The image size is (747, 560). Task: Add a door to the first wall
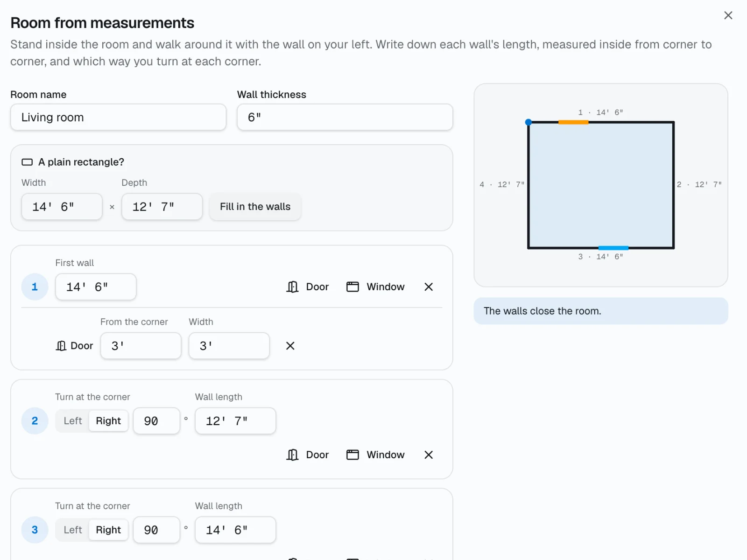[308, 287]
